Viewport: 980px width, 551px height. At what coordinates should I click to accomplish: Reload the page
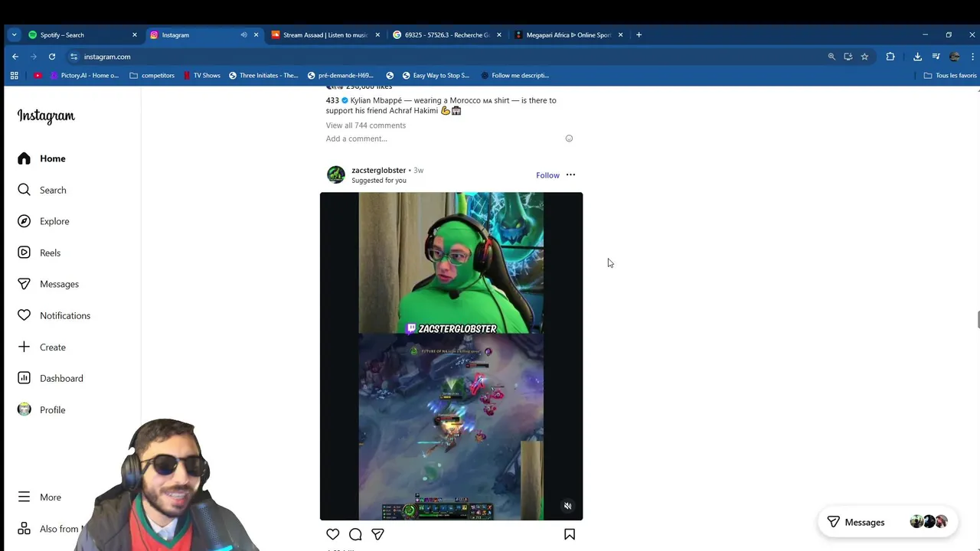point(52,57)
